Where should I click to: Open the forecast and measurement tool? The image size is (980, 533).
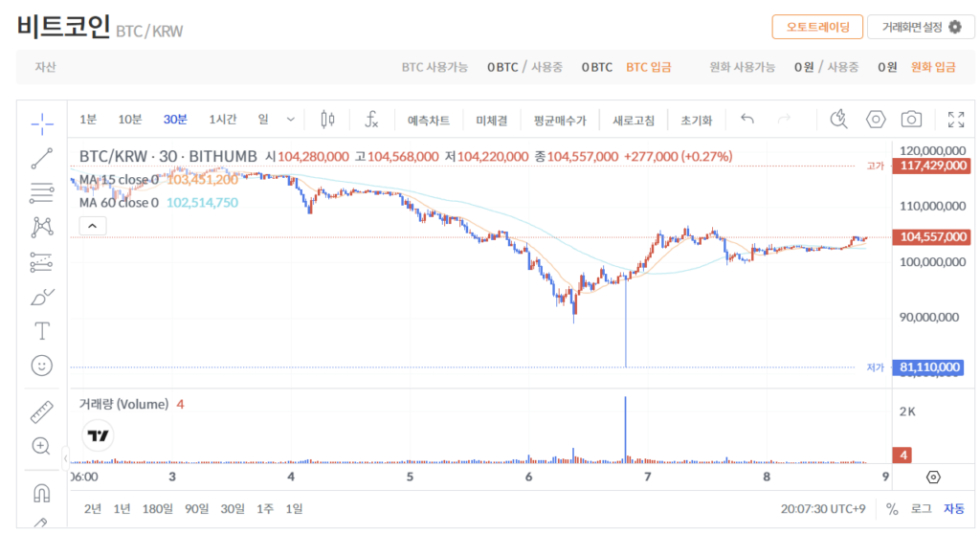42,262
